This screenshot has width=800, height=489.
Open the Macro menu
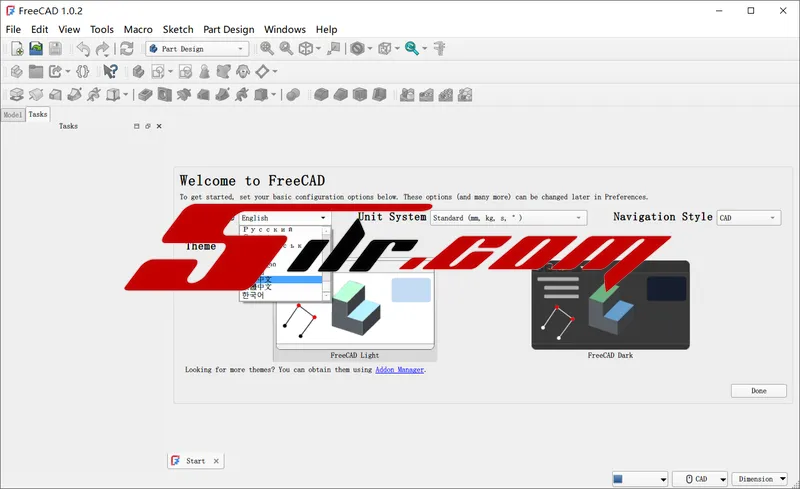(x=138, y=30)
